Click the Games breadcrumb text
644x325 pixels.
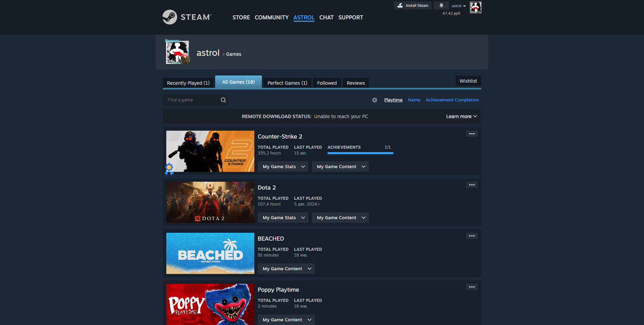pyautogui.click(x=234, y=54)
